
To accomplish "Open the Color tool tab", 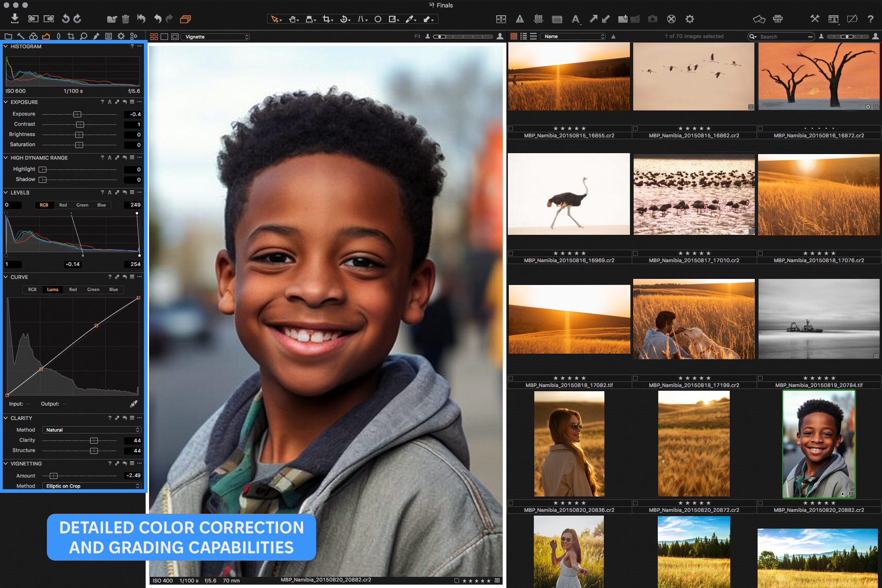I will pyautogui.click(x=33, y=36).
